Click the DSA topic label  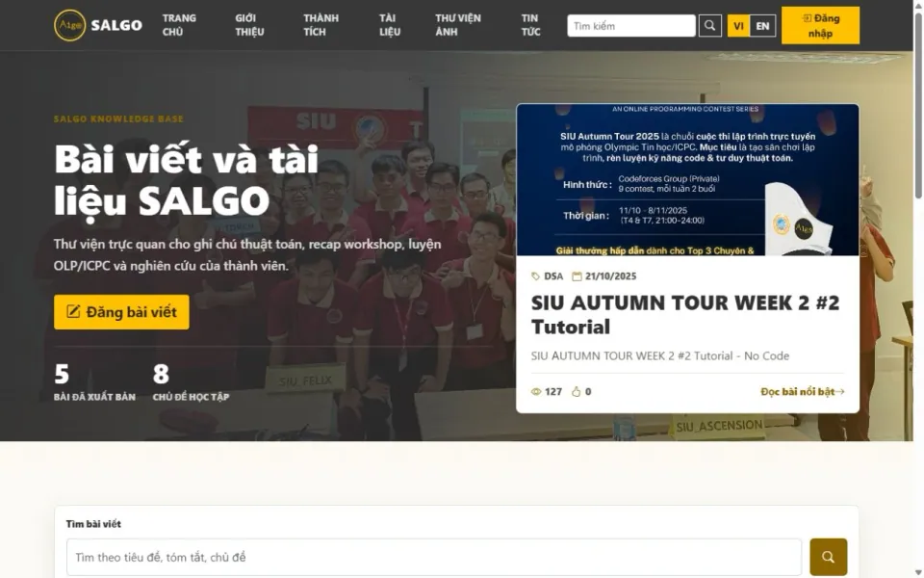point(553,276)
